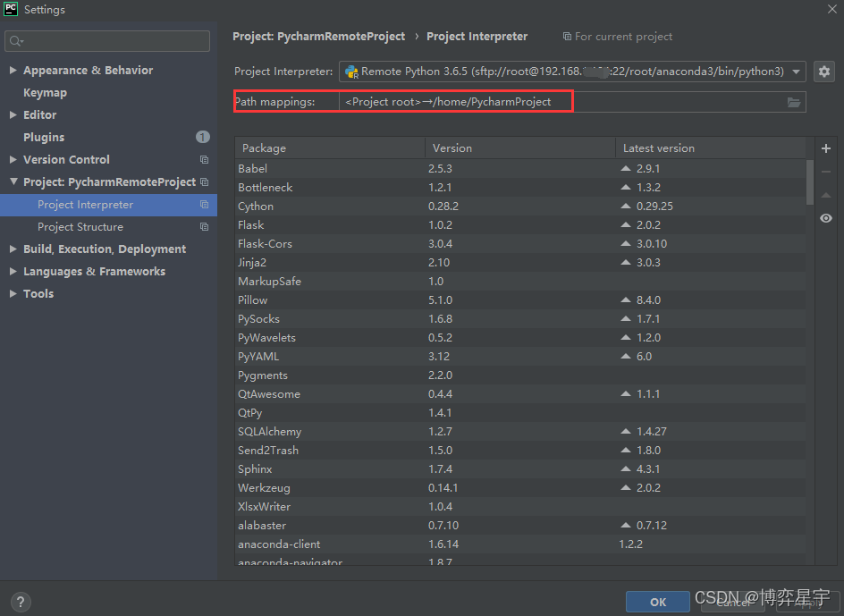Click the folder icon beside path mappings

point(794,102)
